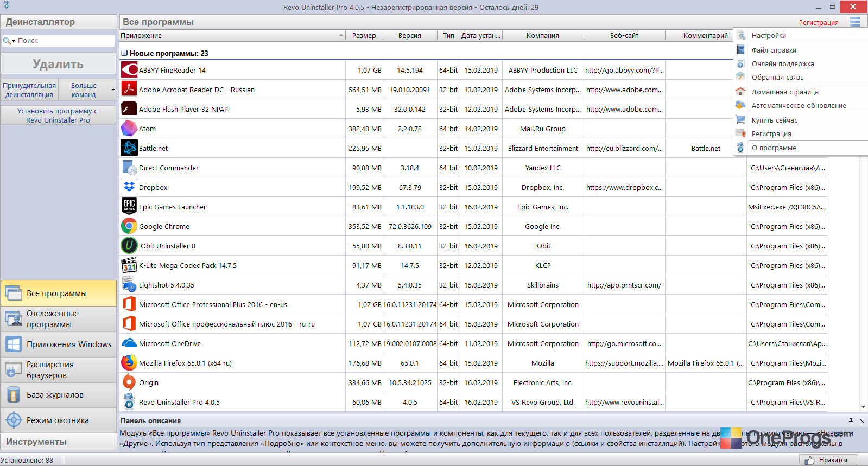The image size is (868, 466).
Task: Sort by the 'Версия' column header
Action: click(x=410, y=36)
